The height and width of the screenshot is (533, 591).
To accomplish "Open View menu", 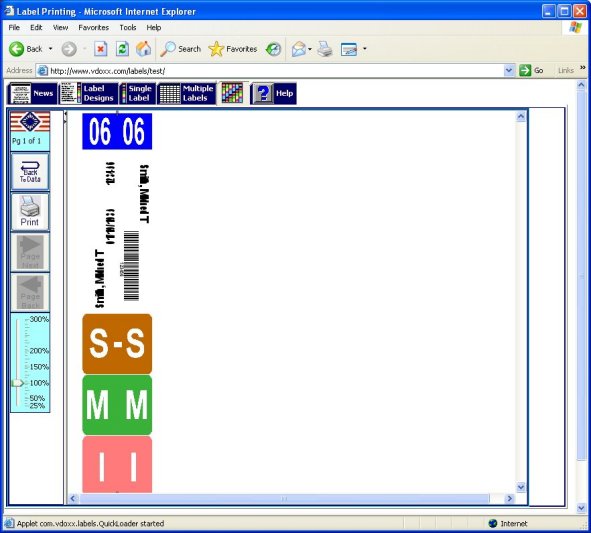I will 60,28.
